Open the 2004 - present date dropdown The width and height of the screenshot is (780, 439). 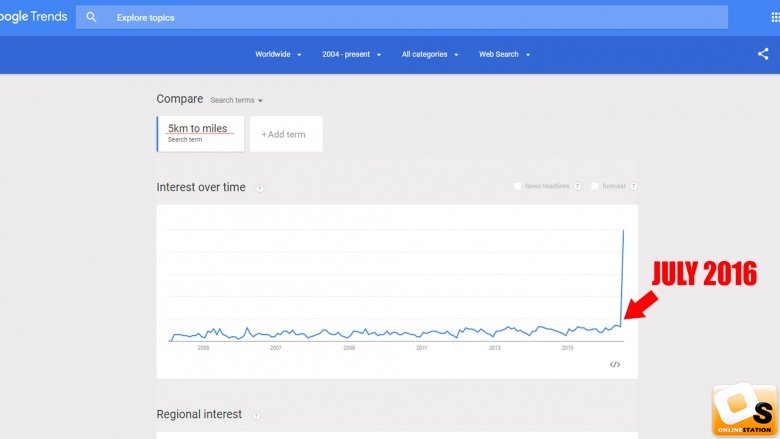pos(351,54)
